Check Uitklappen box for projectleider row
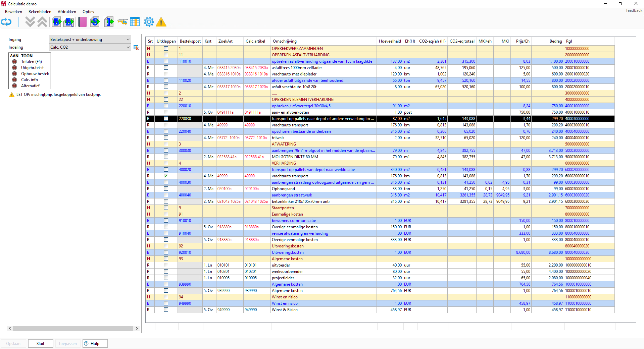644x349 pixels. 166,278
